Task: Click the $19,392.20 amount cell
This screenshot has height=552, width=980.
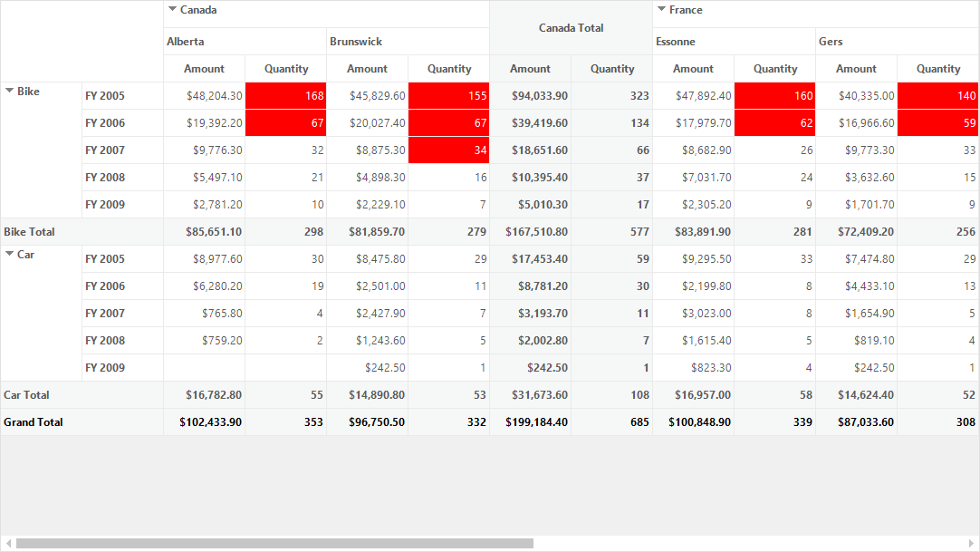Action: tap(204, 123)
